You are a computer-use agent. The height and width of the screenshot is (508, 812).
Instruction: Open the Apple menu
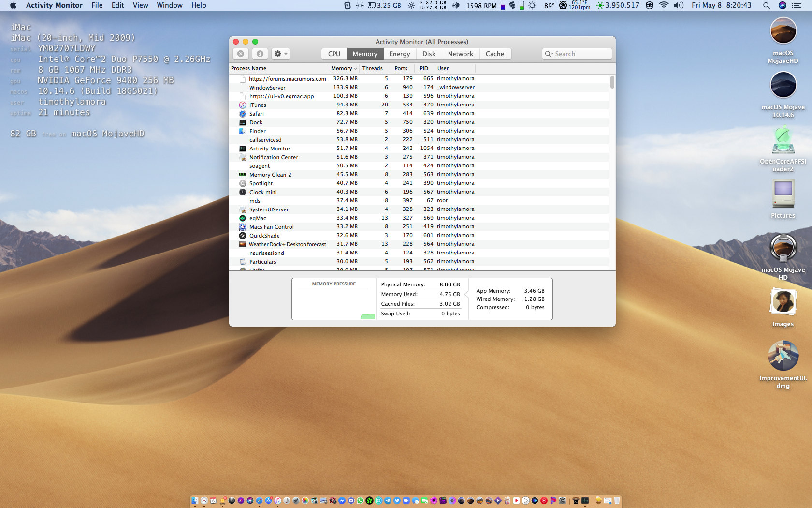point(13,5)
